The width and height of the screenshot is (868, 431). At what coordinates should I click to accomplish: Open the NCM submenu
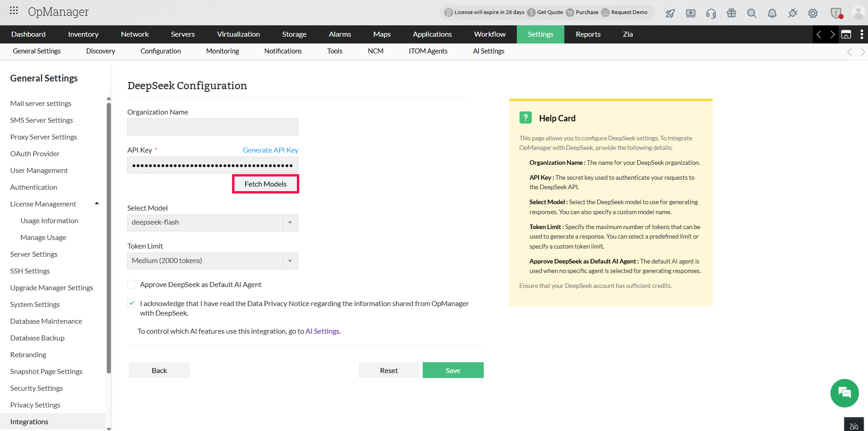[x=376, y=51]
